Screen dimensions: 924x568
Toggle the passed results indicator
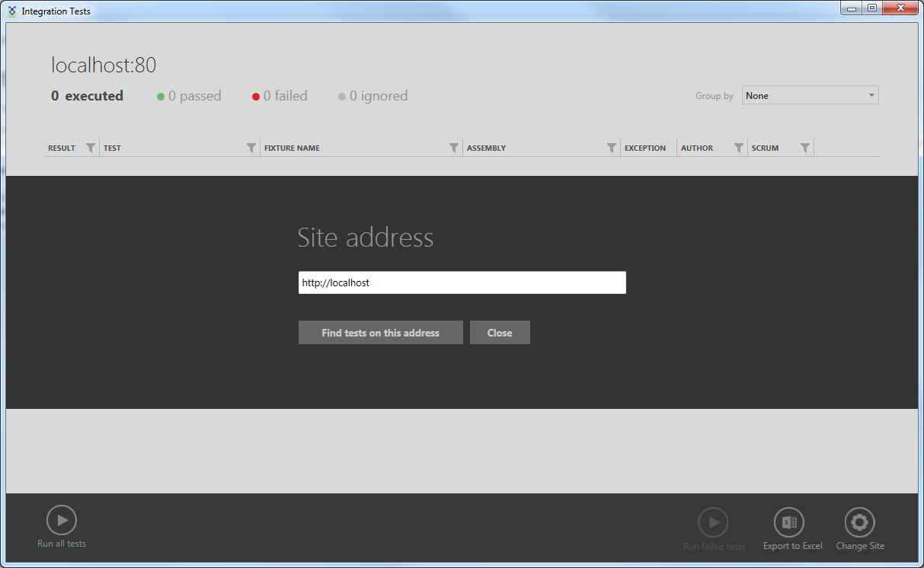coord(189,96)
